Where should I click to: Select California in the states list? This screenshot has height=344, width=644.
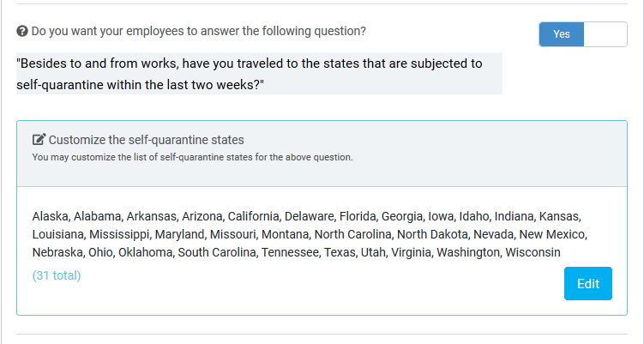(x=253, y=216)
